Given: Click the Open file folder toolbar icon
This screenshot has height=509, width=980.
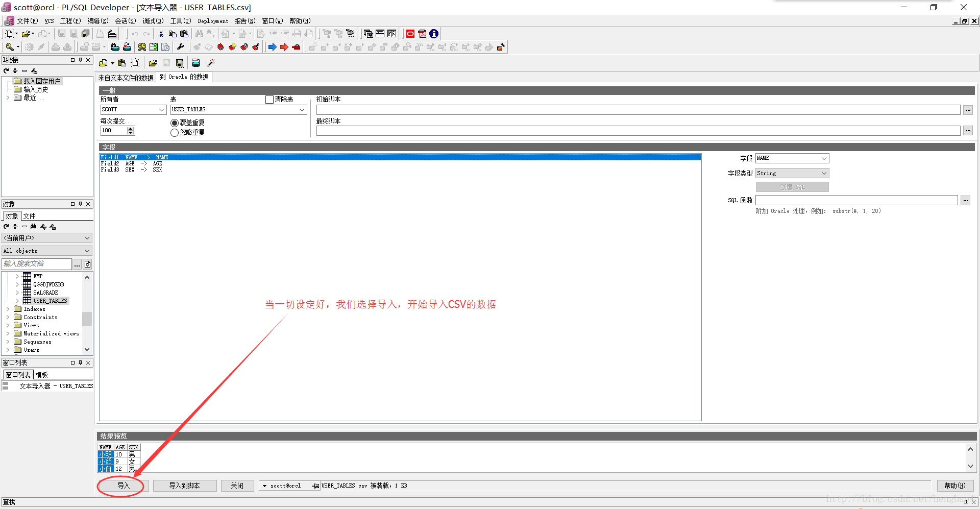Looking at the screenshot, I should tap(26, 34).
